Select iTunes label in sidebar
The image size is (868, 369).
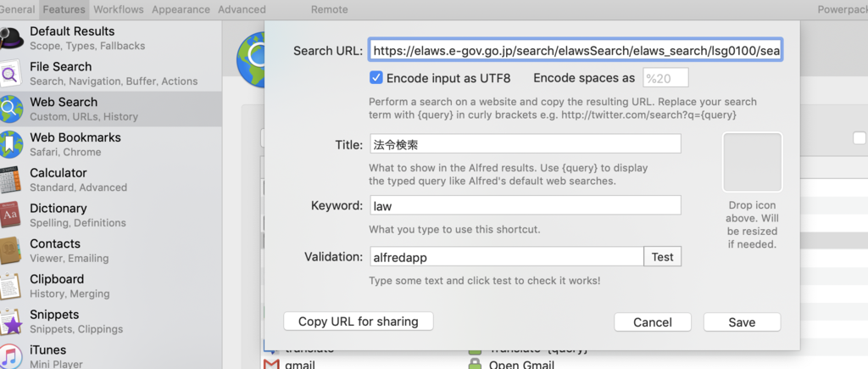pos(48,350)
